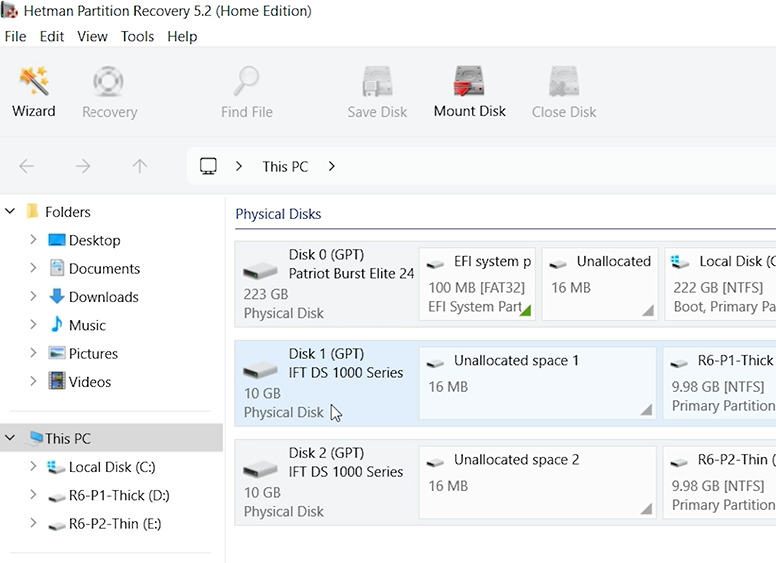
Task: Click the Local Disk (C:) drive icon in tree
Action: point(56,467)
